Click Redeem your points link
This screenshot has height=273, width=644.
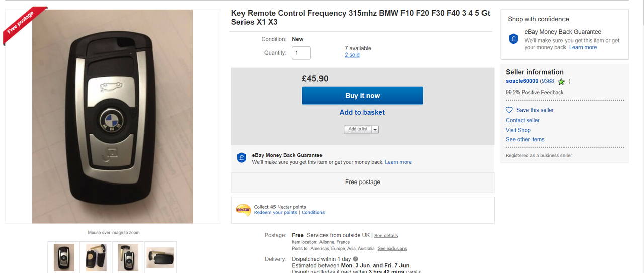pos(275,213)
